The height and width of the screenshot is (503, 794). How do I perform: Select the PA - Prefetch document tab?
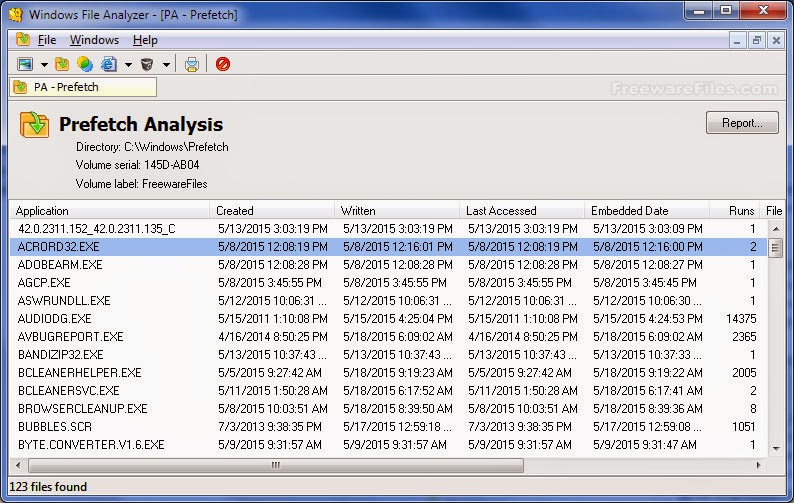83,87
